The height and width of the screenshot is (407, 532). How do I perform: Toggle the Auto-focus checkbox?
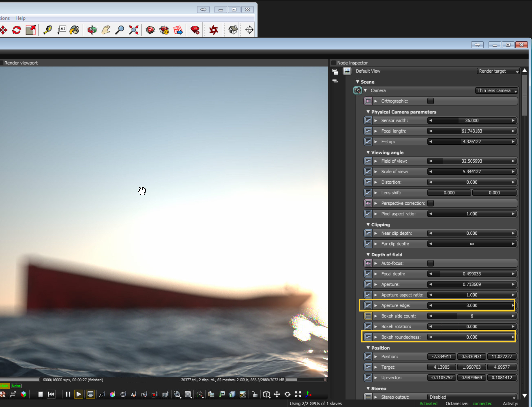click(430, 263)
